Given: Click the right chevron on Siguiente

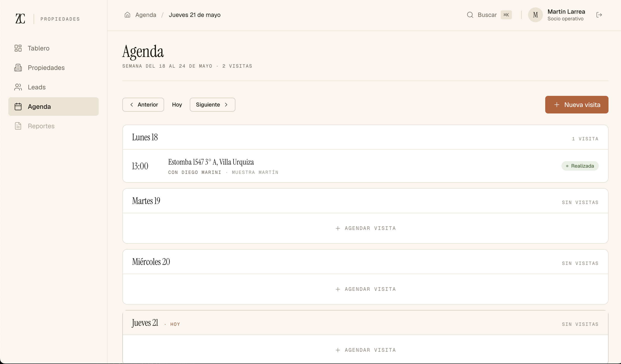Looking at the screenshot, I should point(226,105).
